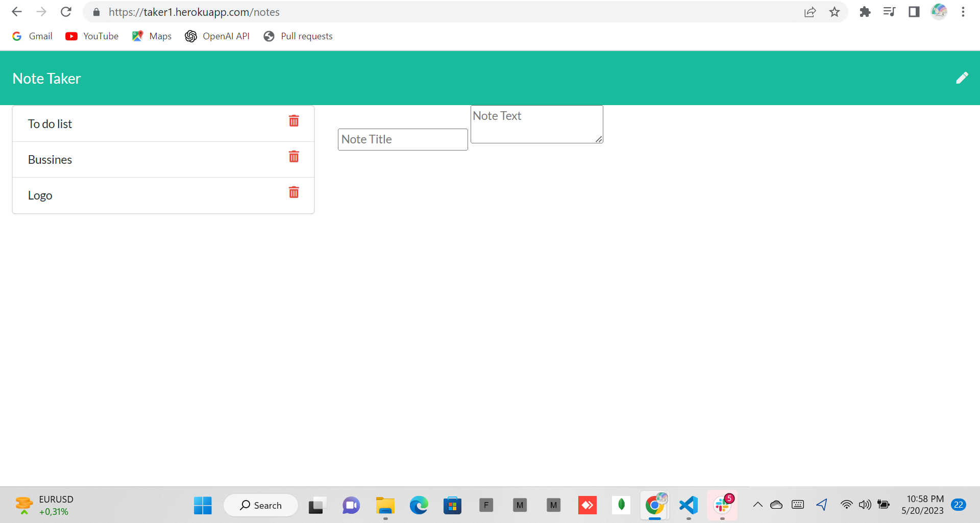Open the volume control in the tray

tap(865, 505)
